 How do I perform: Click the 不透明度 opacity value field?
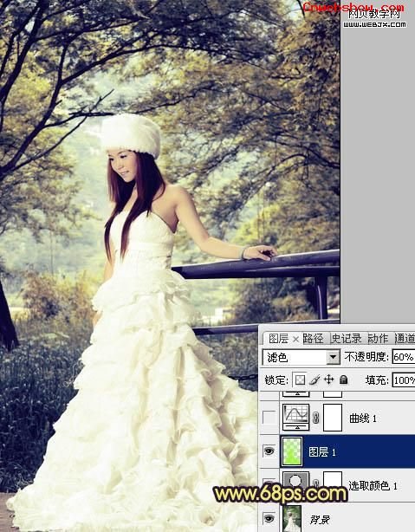point(404,357)
